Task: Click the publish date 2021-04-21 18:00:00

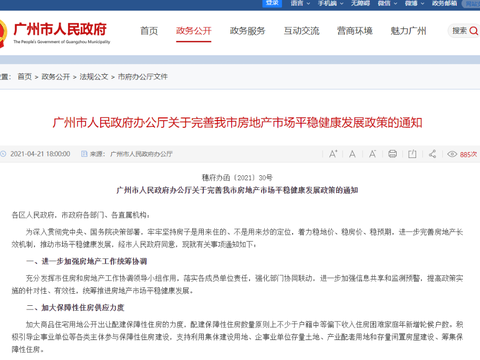Action: pos(40,154)
